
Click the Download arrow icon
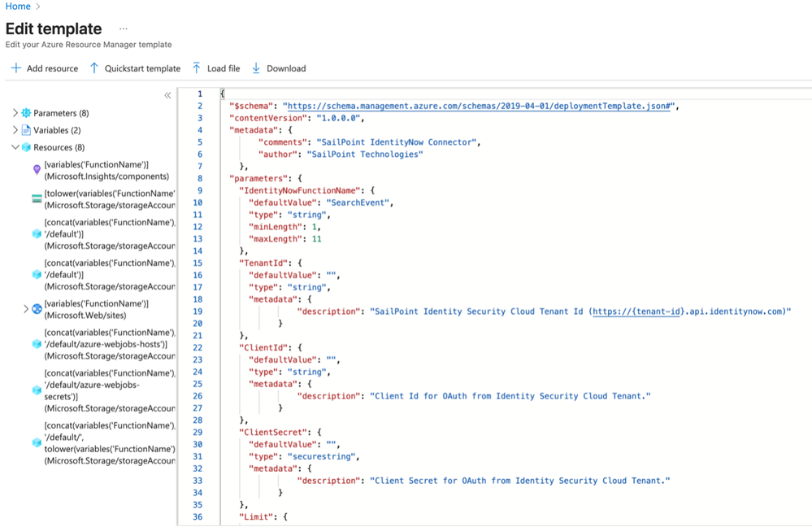pyautogui.click(x=256, y=68)
